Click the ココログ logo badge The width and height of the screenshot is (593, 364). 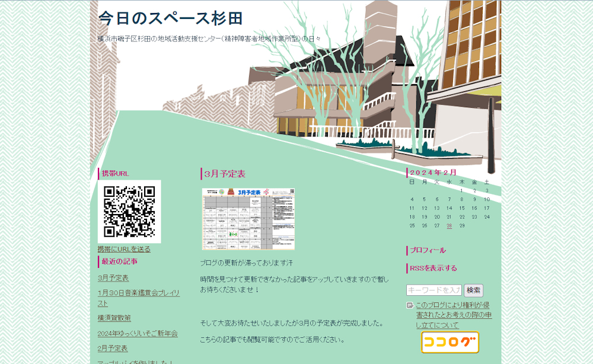(450, 342)
